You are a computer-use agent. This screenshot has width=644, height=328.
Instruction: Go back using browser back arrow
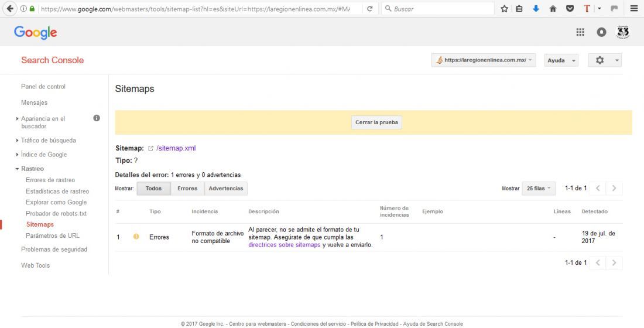coord(10,9)
